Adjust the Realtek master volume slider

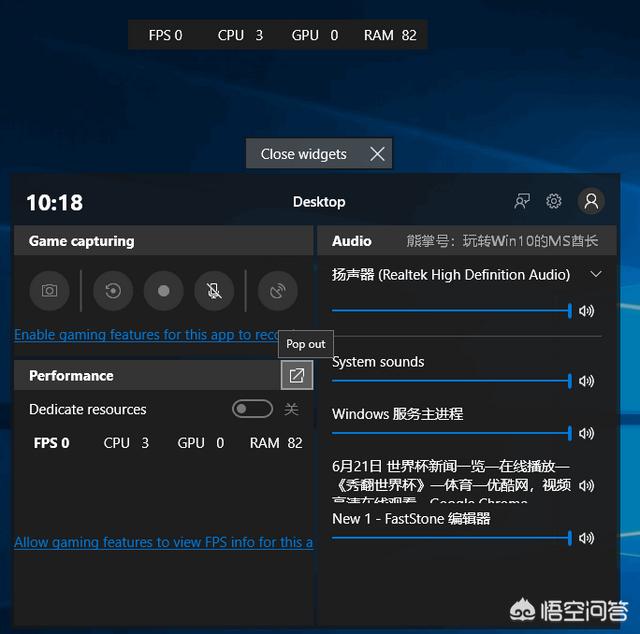[452, 311]
